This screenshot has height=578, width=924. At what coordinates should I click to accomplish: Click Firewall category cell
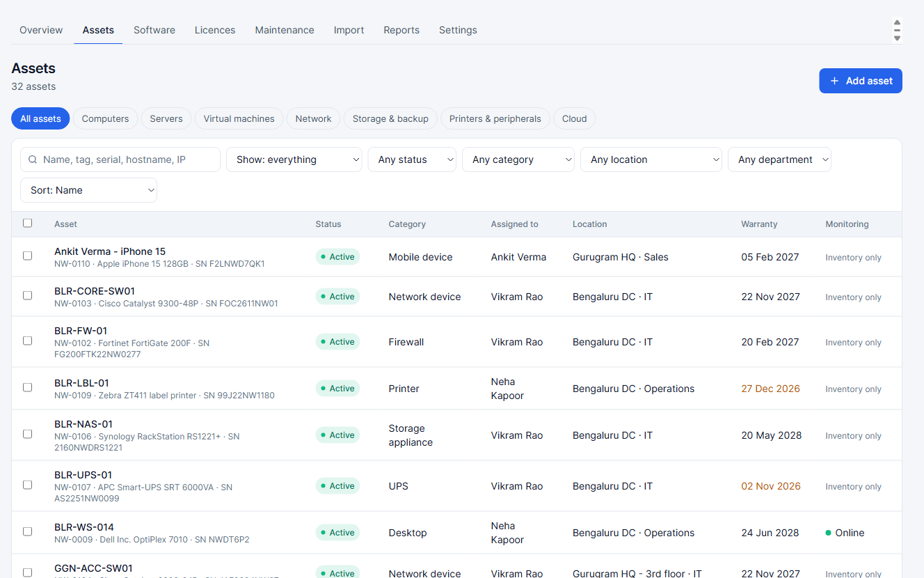pyautogui.click(x=406, y=342)
